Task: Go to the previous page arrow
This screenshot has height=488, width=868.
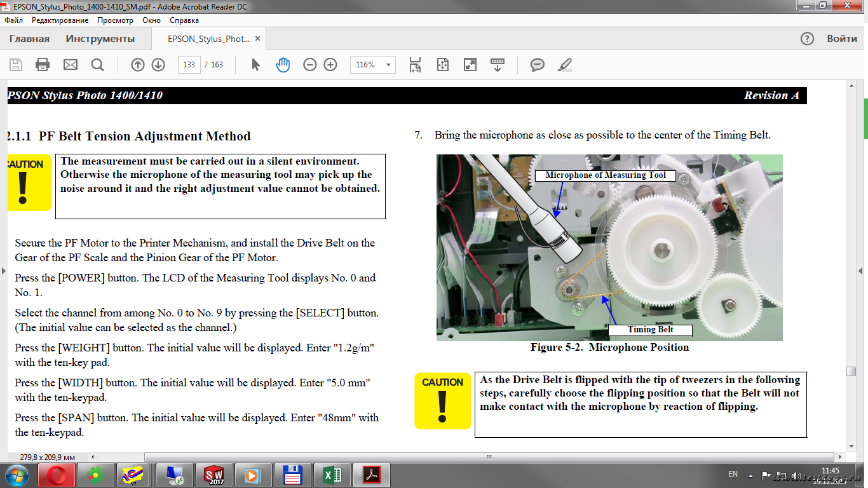Action: click(x=138, y=65)
